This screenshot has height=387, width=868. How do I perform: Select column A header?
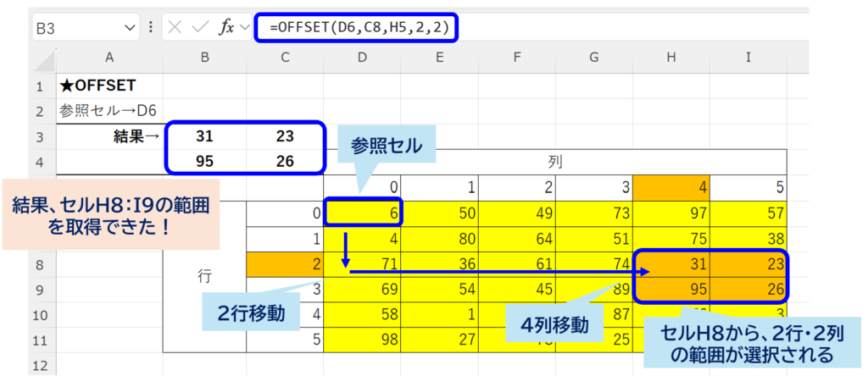[109, 58]
